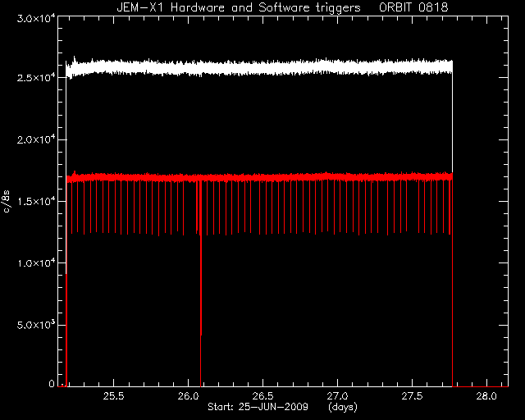This screenshot has height=420, width=525.
Task: Click the 5.0×10³ y-axis tick label
Action: pyautogui.click(x=36, y=325)
